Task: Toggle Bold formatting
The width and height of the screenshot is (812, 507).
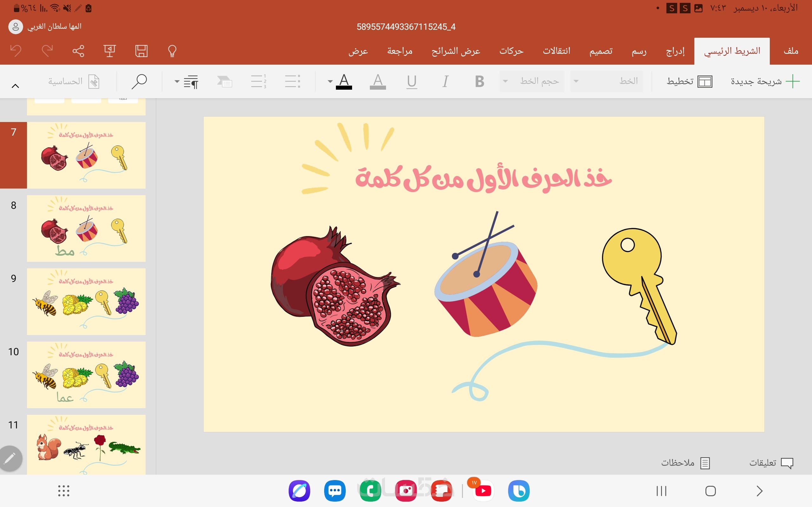Action: 479,81
